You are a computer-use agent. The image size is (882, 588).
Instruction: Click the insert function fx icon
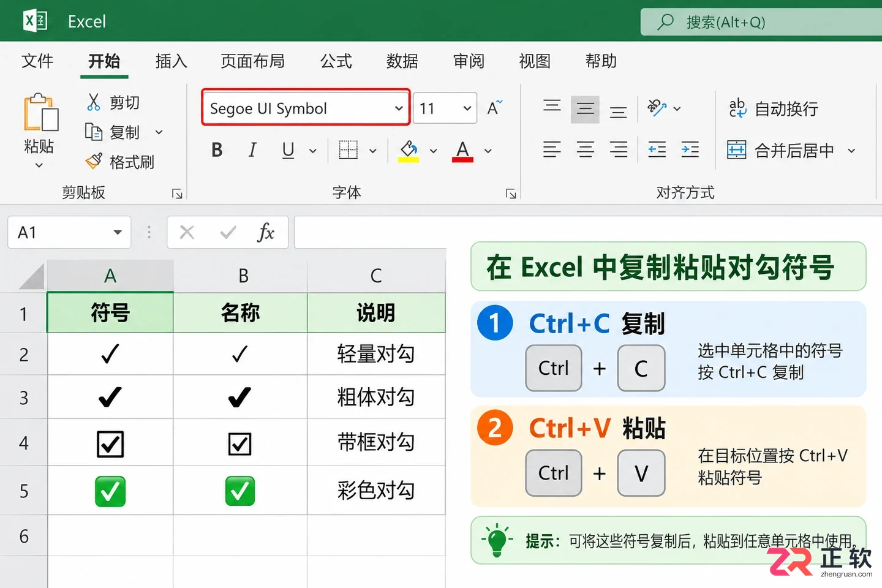tap(265, 232)
